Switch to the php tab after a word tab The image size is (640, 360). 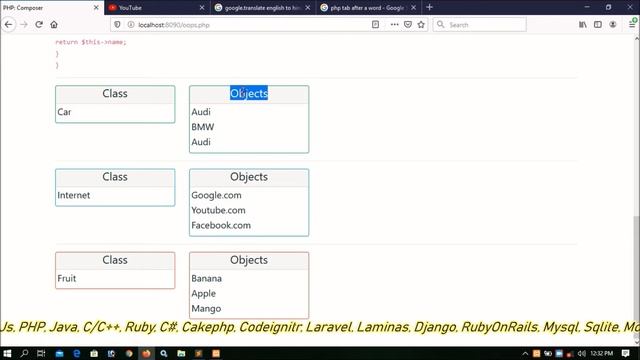369,7
